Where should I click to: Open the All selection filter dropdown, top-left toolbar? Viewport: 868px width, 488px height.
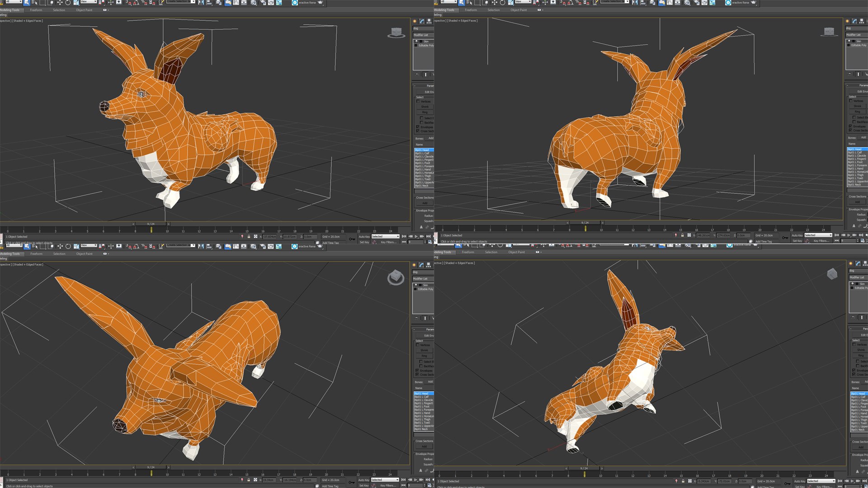(14, 1)
